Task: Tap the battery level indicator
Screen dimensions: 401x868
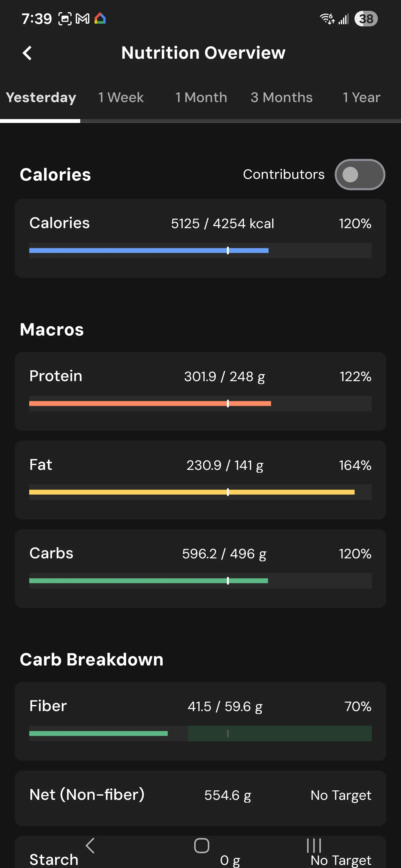Action: tap(366, 19)
